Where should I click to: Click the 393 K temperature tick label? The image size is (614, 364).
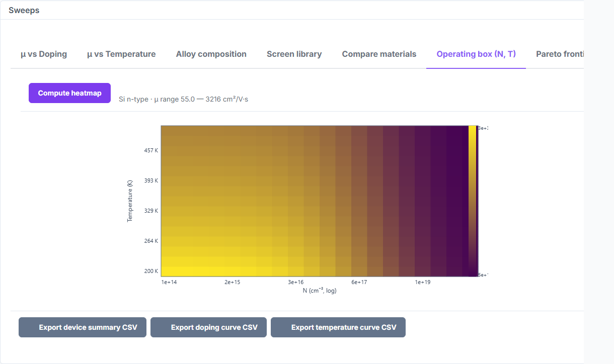pyautogui.click(x=151, y=180)
